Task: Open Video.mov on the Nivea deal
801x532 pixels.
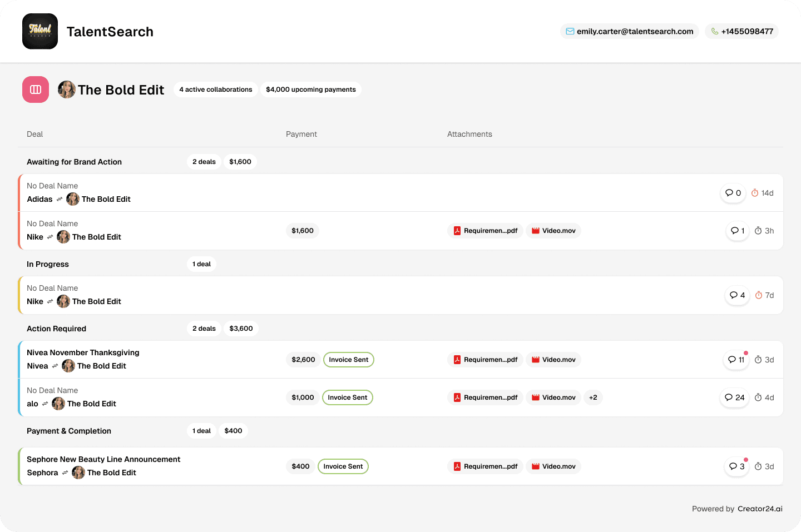Action: [x=553, y=360]
